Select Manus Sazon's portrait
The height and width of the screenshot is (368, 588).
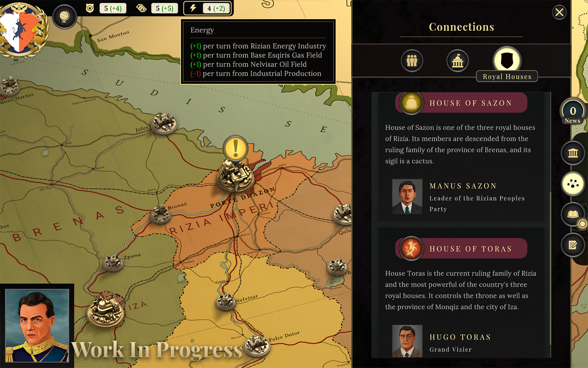click(407, 197)
